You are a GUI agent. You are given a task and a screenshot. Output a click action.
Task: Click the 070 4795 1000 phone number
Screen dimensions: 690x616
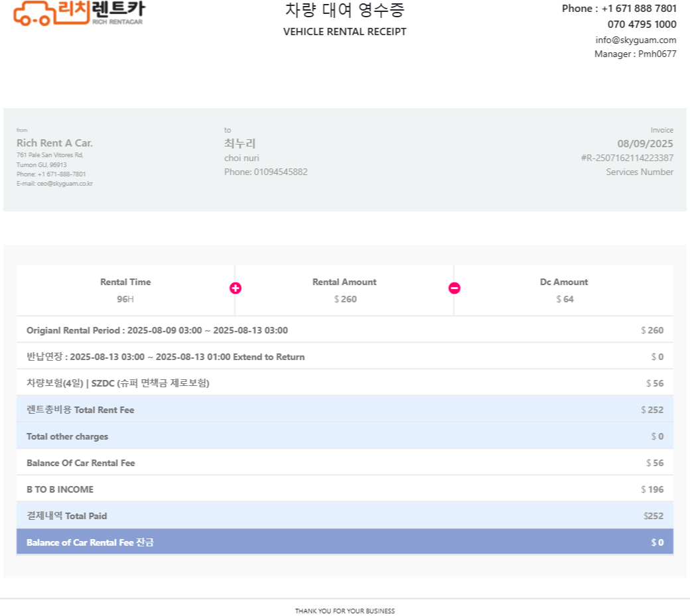tap(642, 25)
